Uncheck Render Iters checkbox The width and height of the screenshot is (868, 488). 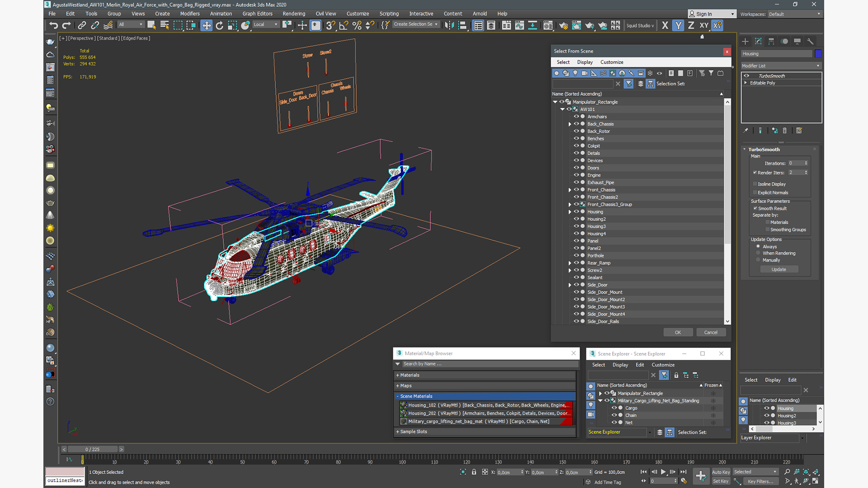point(755,173)
